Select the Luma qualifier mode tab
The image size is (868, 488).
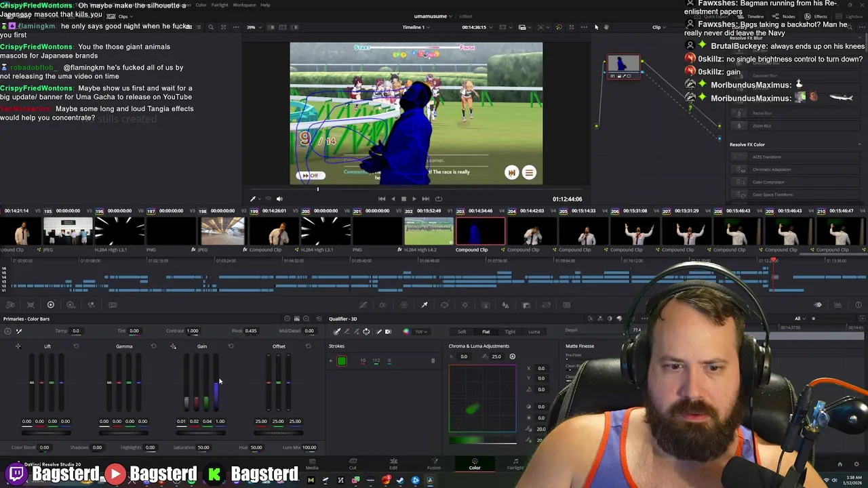pyautogui.click(x=534, y=331)
